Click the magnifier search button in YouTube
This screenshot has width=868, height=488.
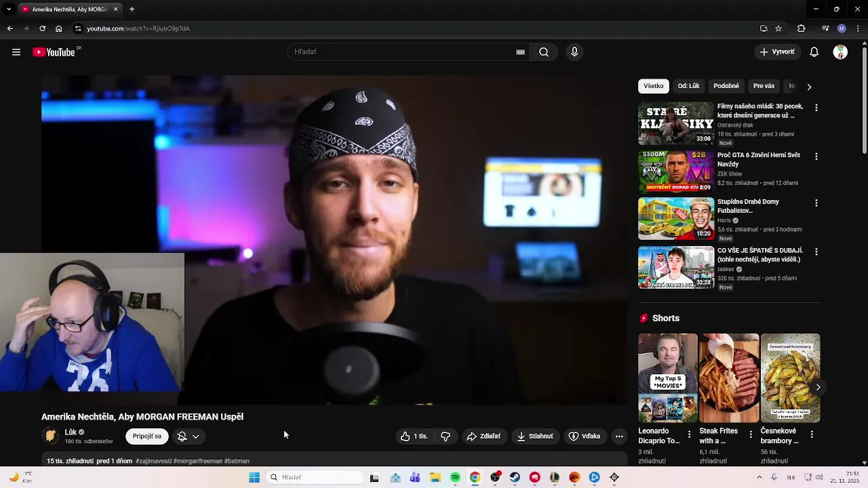coord(544,52)
